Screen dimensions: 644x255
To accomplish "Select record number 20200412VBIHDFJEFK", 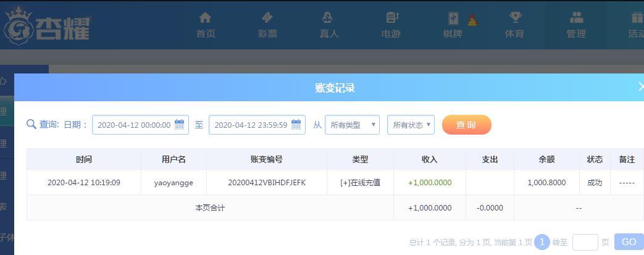I will (267, 182).
